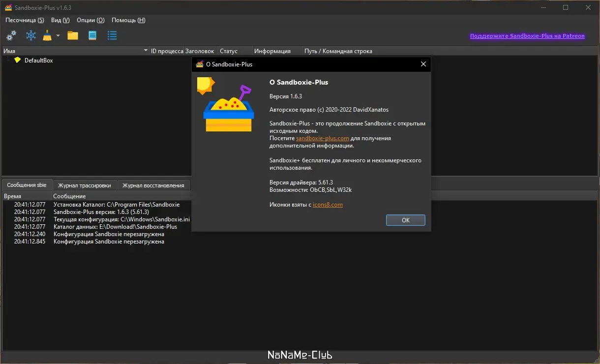Select the Каталог данных log line
The width and height of the screenshot is (600, 364).
point(115,227)
